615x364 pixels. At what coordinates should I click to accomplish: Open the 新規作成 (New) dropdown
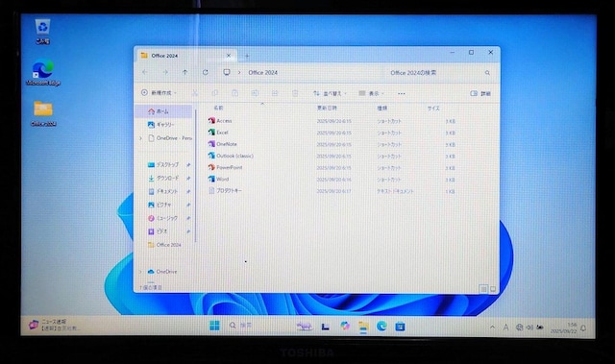click(159, 93)
